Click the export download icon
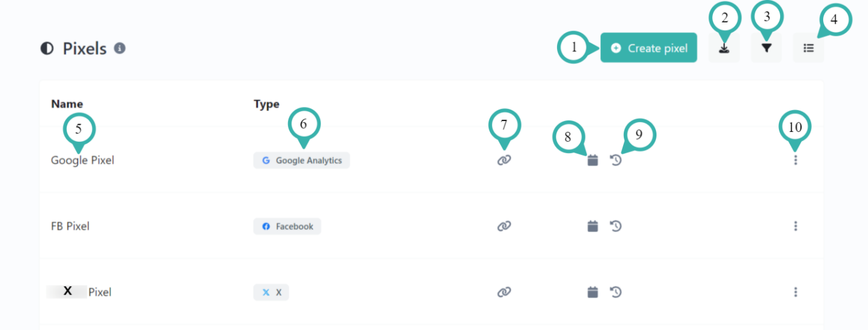 (724, 48)
